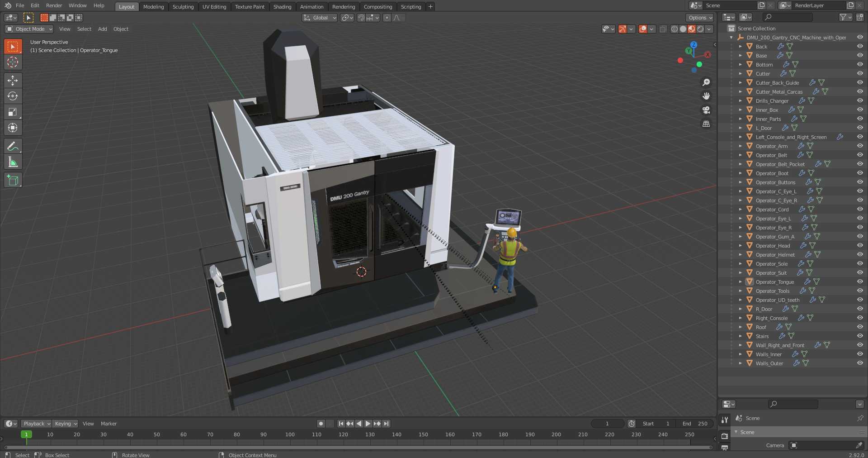This screenshot has width=868, height=458.
Task: Switch to the Shading workspace tab
Action: click(282, 6)
